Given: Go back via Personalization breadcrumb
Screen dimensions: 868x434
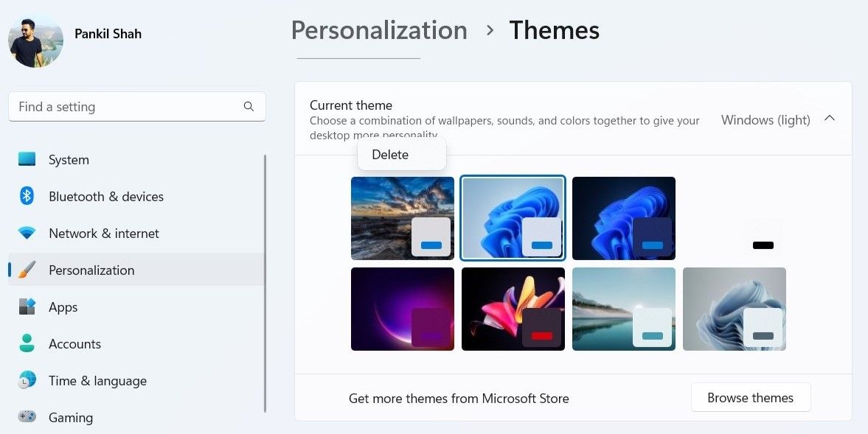Looking at the screenshot, I should (379, 30).
